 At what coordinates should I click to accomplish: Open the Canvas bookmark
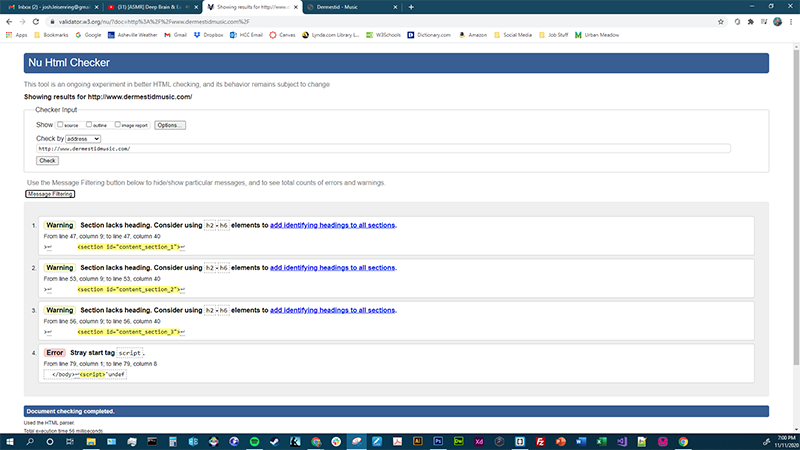pyautogui.click(x=282, y=35)
